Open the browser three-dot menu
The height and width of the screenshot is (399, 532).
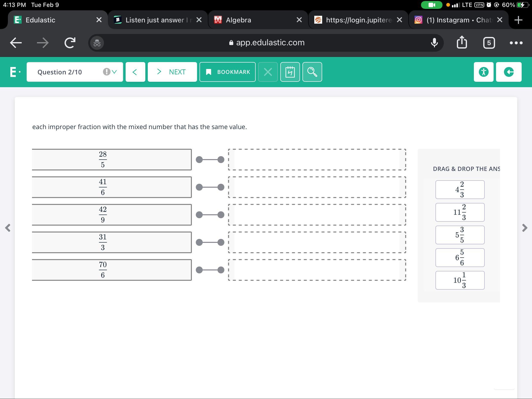(516, 43)
